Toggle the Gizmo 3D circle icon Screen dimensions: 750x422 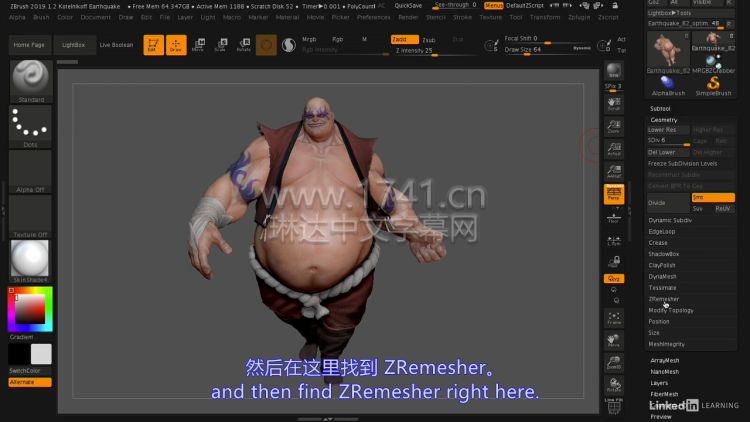(x=266, y=45)
